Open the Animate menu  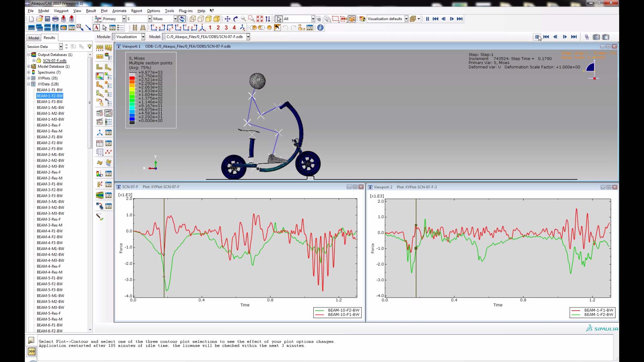(x=119, y=11)
